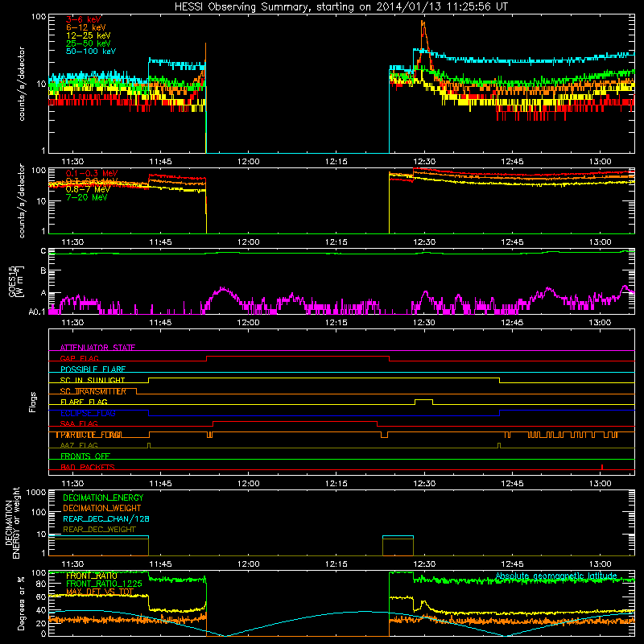This screenshot has width=644, height=644.
Task: Click the yellow FRONT_RATIO legend label
Action: pos(92,576)
